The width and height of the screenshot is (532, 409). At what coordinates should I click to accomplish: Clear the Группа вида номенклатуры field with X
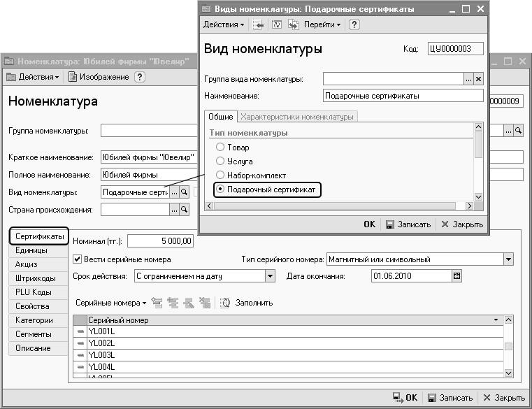click(478, 79)
